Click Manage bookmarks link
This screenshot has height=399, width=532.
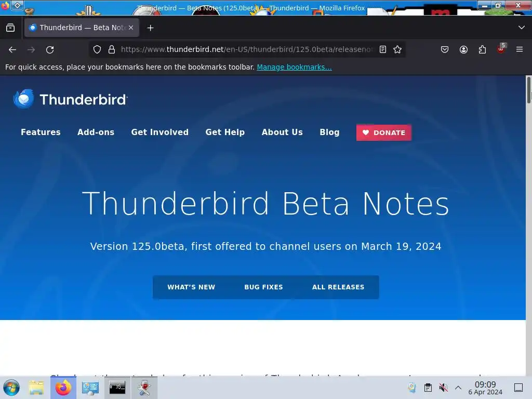294,67
